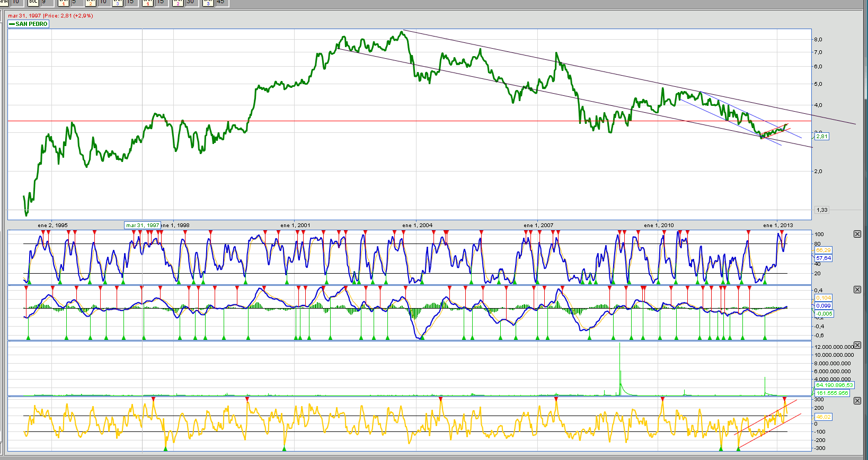Select the period field showing 30
868x460 pixels.
(191, 2)
